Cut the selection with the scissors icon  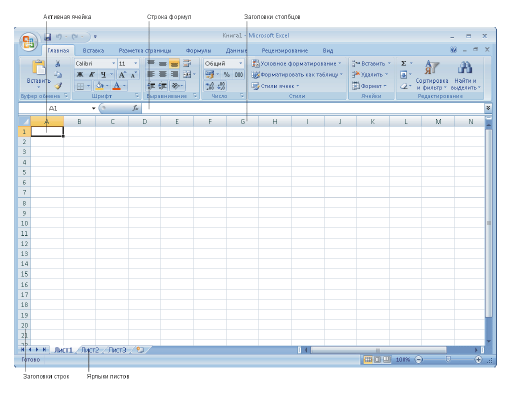click(x=58, y=63)
